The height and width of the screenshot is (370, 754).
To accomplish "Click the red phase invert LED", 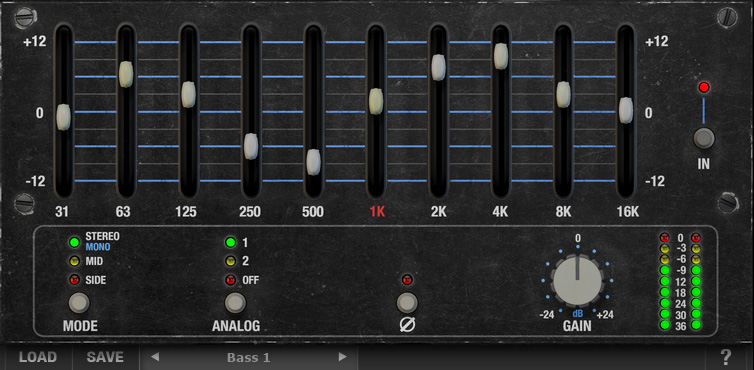I will tap(407, 279).
